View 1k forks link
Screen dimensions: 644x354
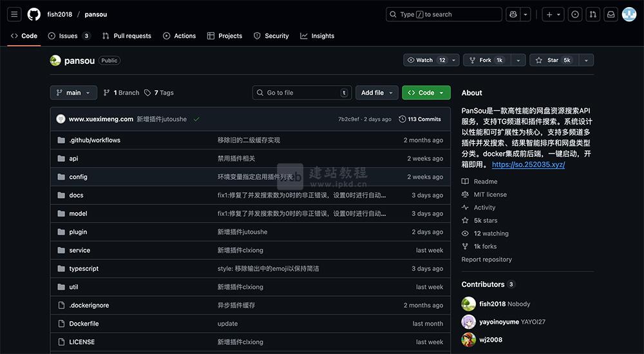[479, 246]
